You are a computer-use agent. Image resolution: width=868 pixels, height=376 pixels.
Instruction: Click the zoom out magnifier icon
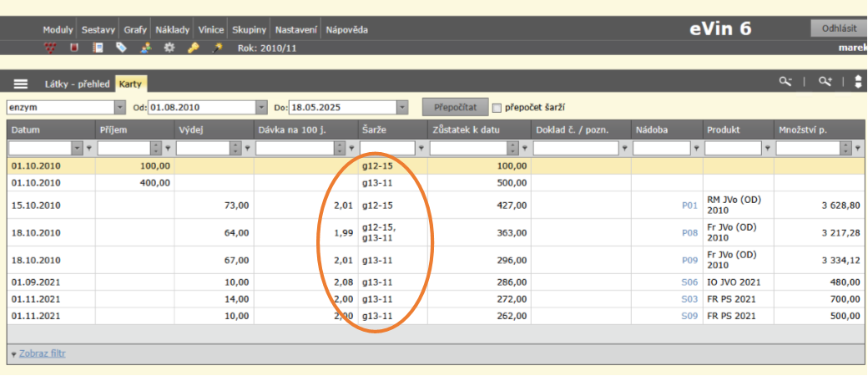(785, 82)
